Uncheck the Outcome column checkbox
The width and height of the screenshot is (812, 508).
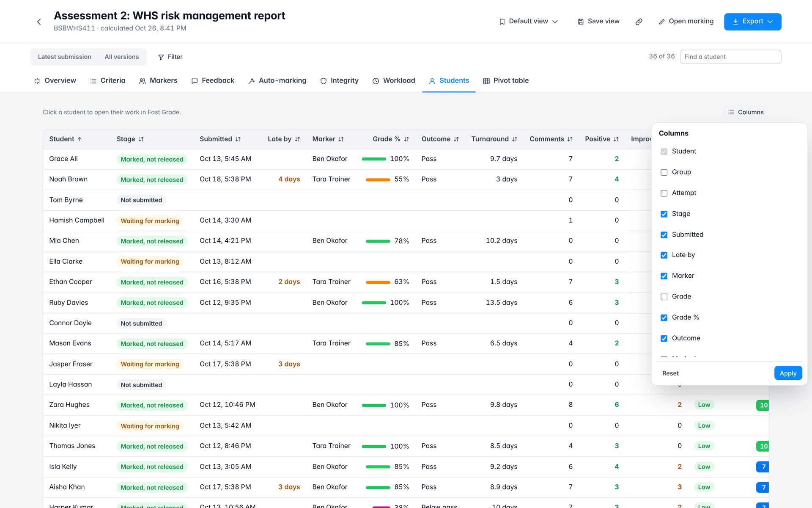point(664,338)
